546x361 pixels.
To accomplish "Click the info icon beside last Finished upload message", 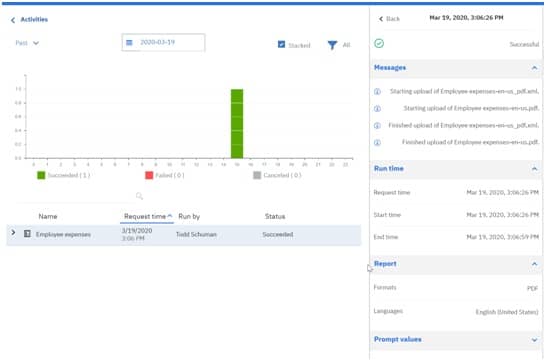I will pyautogui.click(x=377, y=142).
